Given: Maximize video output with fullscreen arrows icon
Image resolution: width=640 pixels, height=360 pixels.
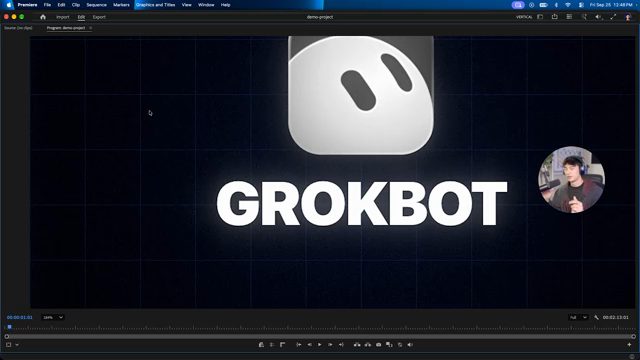Looking at the screenshot, I should 613,17.
